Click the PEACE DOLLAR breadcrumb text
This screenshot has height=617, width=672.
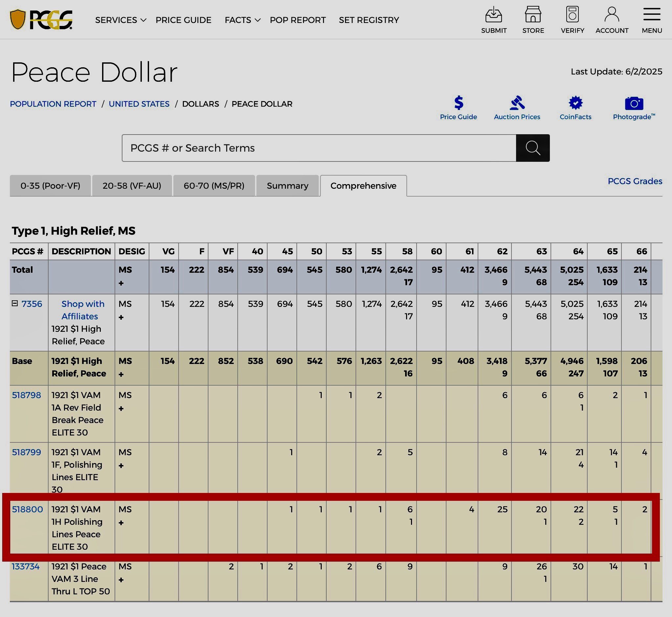tap(262, 104)
